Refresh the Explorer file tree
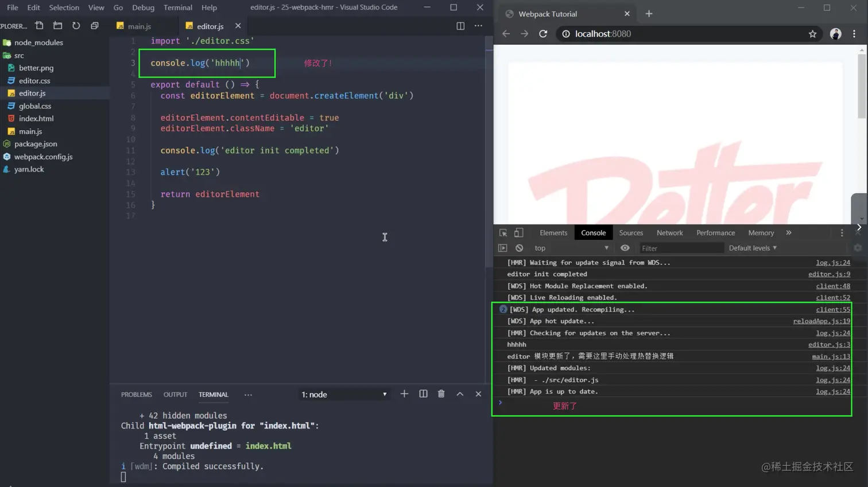The image size is (868, 487). pyautogui.click(x=76, y=26)
